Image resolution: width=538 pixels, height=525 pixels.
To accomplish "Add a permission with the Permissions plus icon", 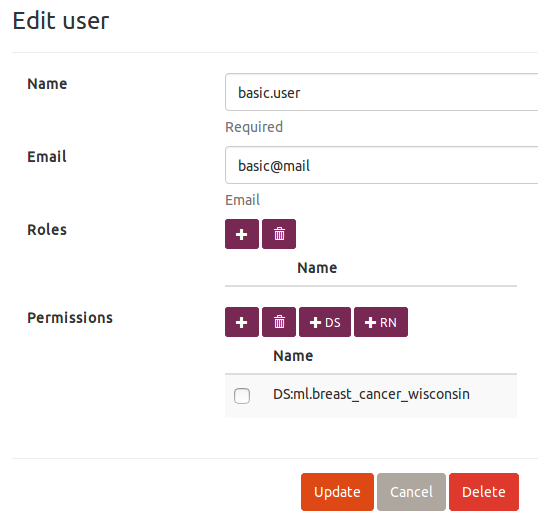I will [242, 322].
